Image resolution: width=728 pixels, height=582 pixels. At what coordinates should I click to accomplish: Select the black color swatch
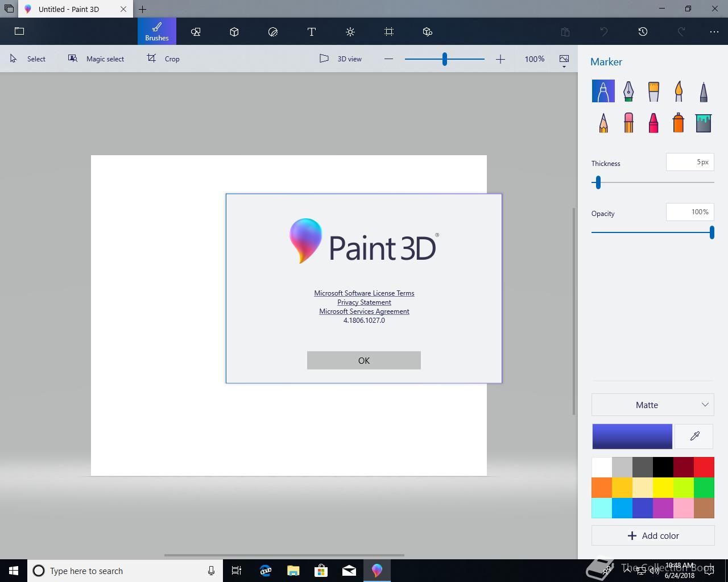point(663,467)
